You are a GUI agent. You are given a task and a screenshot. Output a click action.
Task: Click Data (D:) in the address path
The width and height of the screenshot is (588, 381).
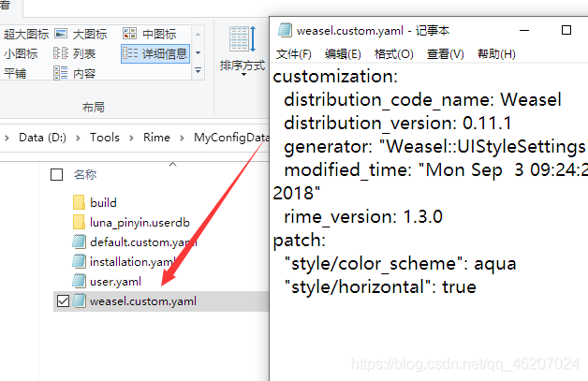tap(42, 138)
